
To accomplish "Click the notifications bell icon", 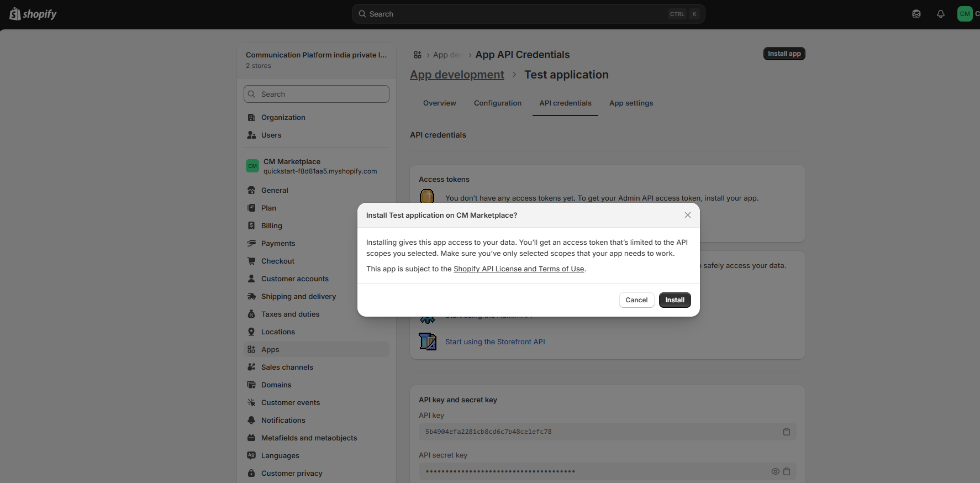I will [x=941, y=14].
